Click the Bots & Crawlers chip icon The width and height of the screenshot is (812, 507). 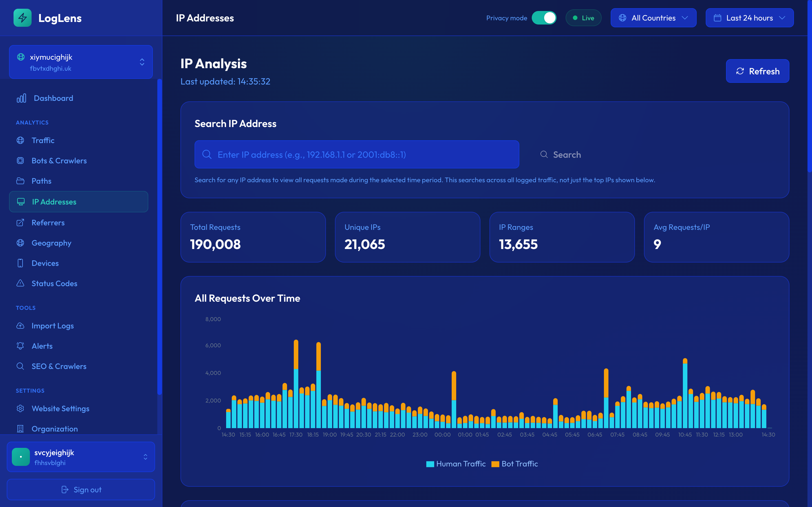[x=20, y=161]
